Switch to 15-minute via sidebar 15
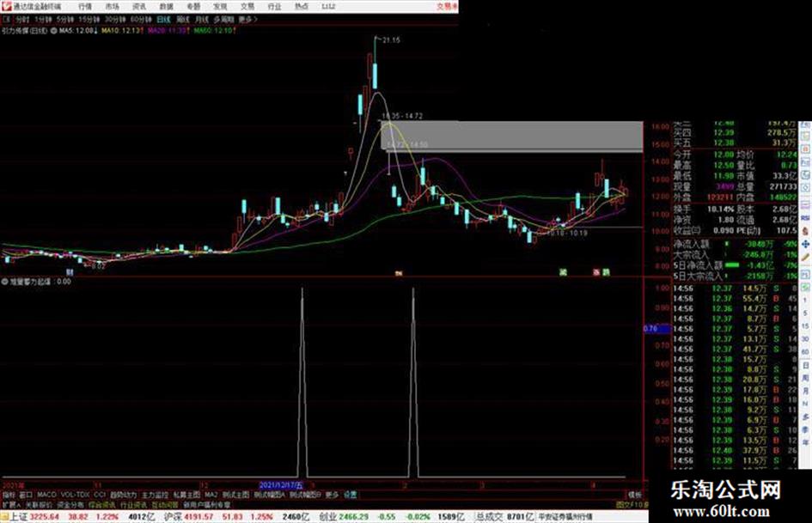This screenshot has height=523, width=812. pos(805,325)
